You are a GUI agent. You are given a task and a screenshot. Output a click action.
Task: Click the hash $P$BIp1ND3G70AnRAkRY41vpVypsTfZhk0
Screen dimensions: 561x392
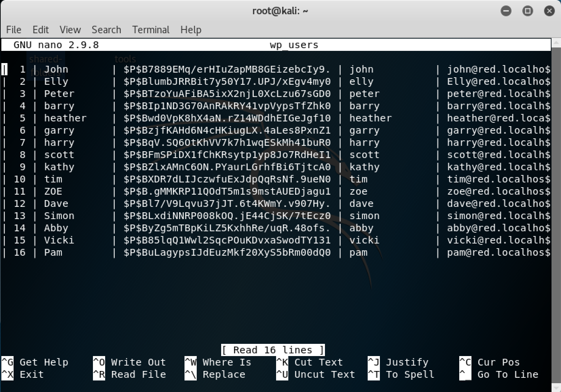point(227,106)
